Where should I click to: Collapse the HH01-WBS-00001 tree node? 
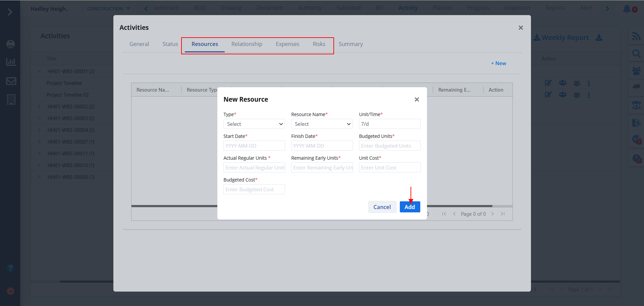39,71
